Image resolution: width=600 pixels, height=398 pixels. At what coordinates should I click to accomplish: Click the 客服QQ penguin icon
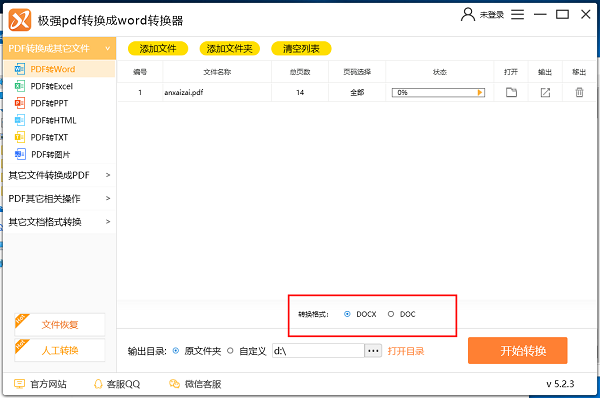point(98,384)
